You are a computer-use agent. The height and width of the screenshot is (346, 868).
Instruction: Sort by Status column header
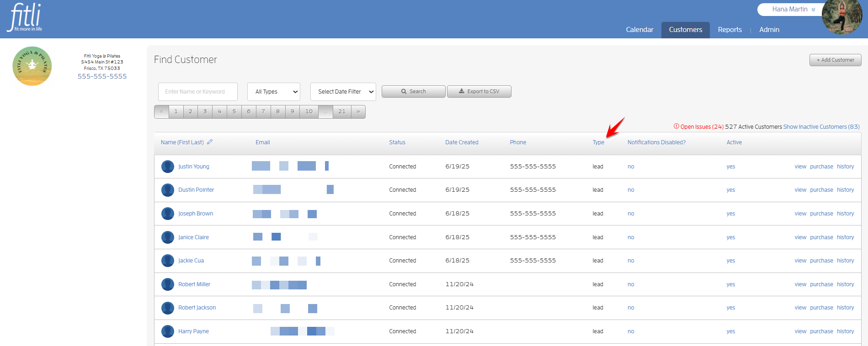[x=397, y=142]
